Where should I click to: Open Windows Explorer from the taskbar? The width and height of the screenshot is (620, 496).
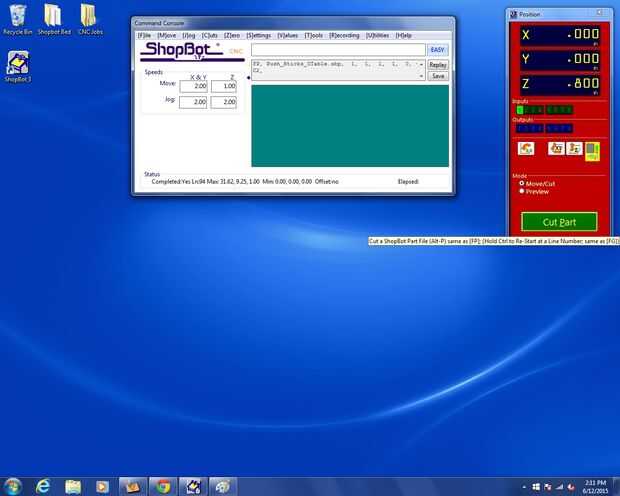click(73, 487)
